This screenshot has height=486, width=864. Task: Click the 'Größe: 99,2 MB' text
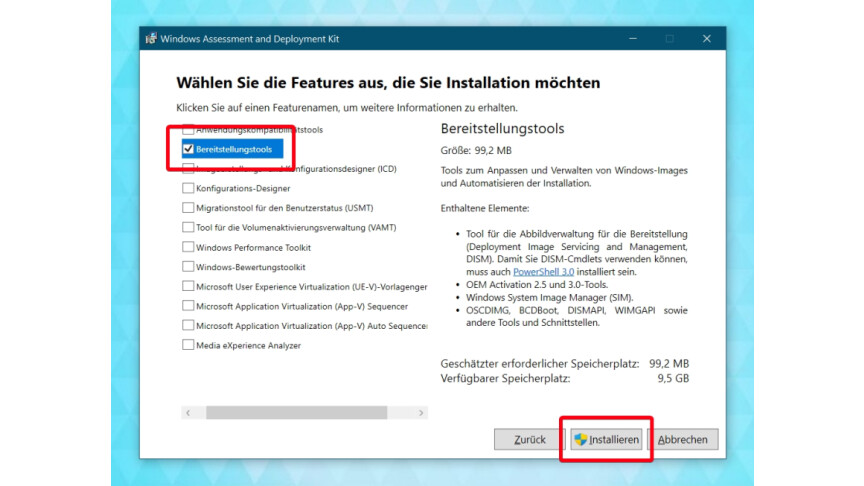pyautogui.click(x=476, y=150)
